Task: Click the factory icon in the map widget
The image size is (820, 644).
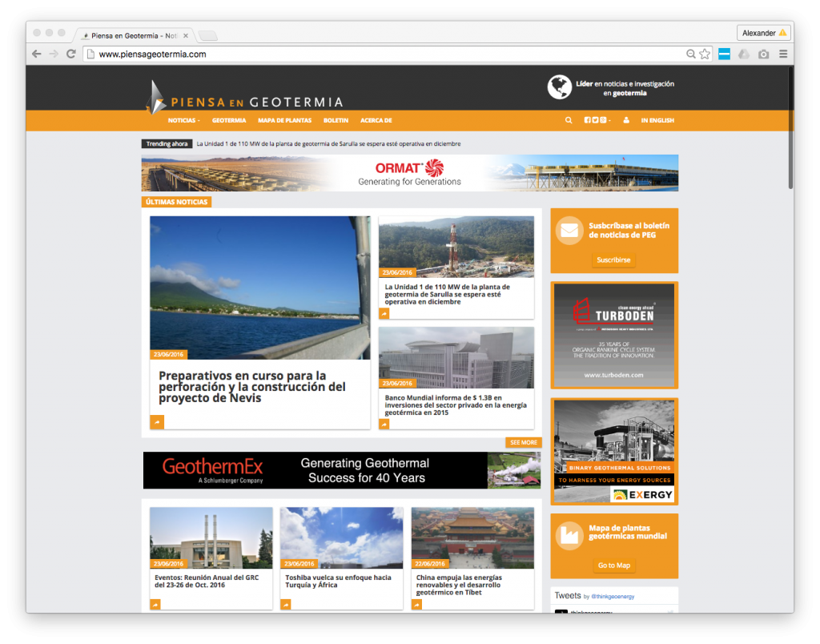Action: tap(569, 535)
